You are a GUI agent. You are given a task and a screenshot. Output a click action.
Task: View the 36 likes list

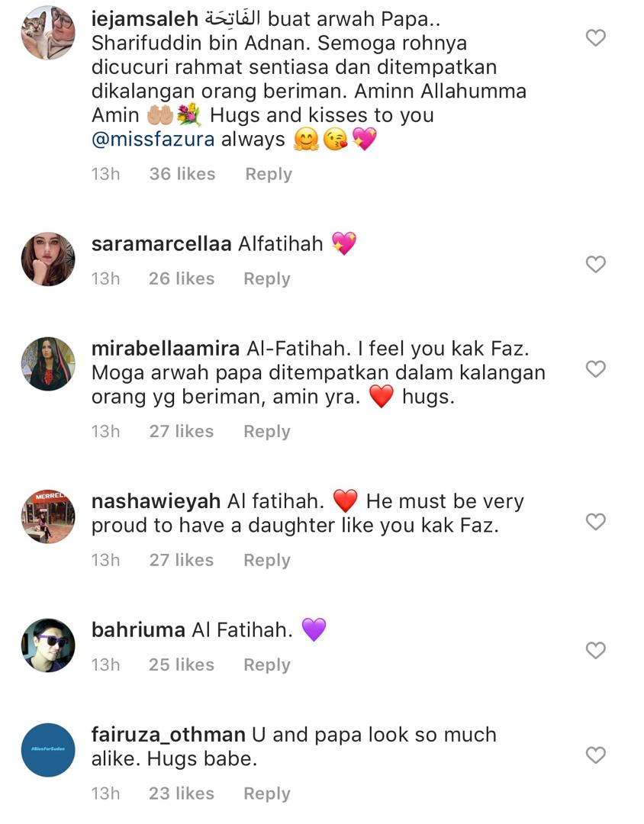pos(182,174)
